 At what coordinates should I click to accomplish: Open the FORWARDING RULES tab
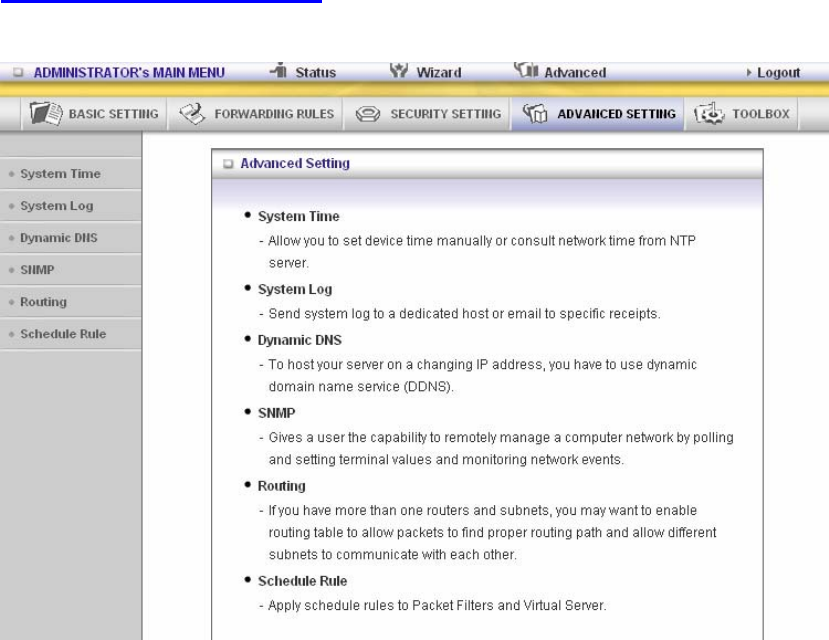[x=256, y=114]
